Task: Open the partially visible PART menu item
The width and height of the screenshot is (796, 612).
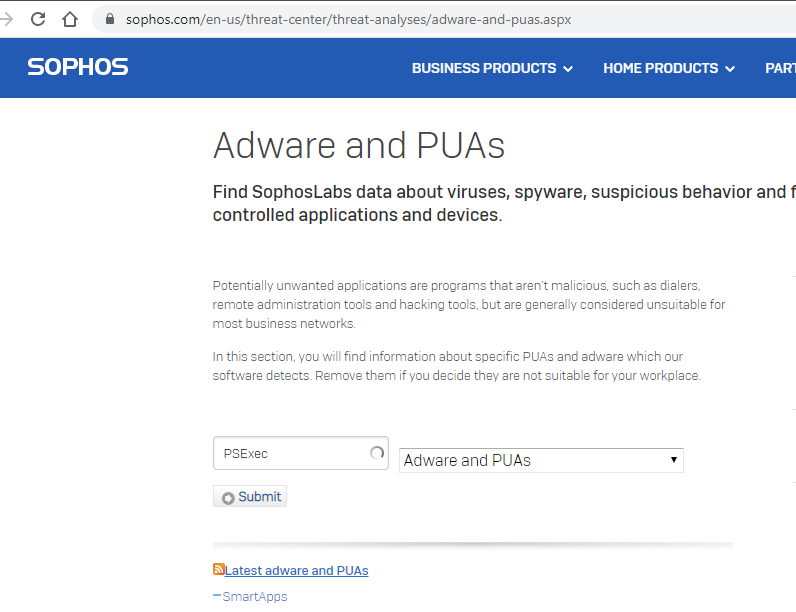Action: [780, 68]
